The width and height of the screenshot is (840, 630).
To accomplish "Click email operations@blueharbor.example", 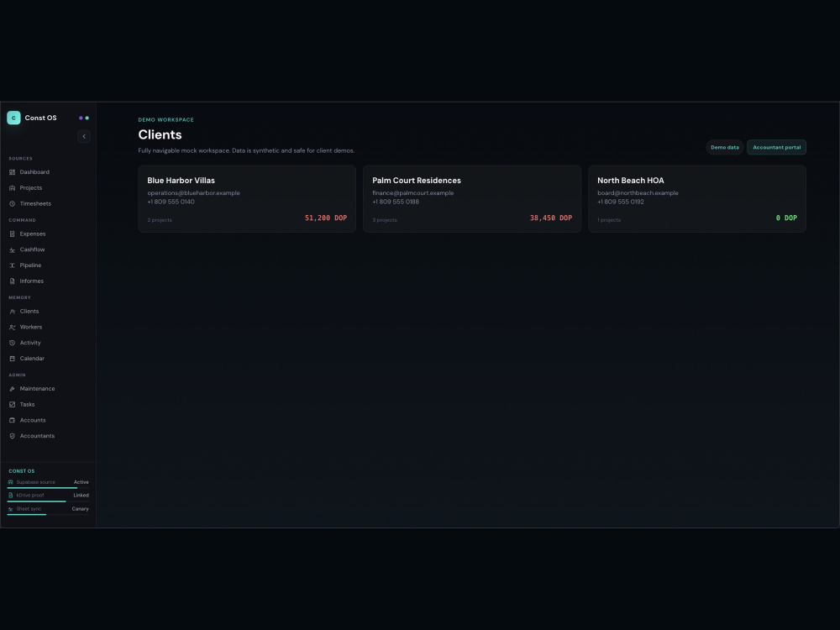I will tap(193, 193).
